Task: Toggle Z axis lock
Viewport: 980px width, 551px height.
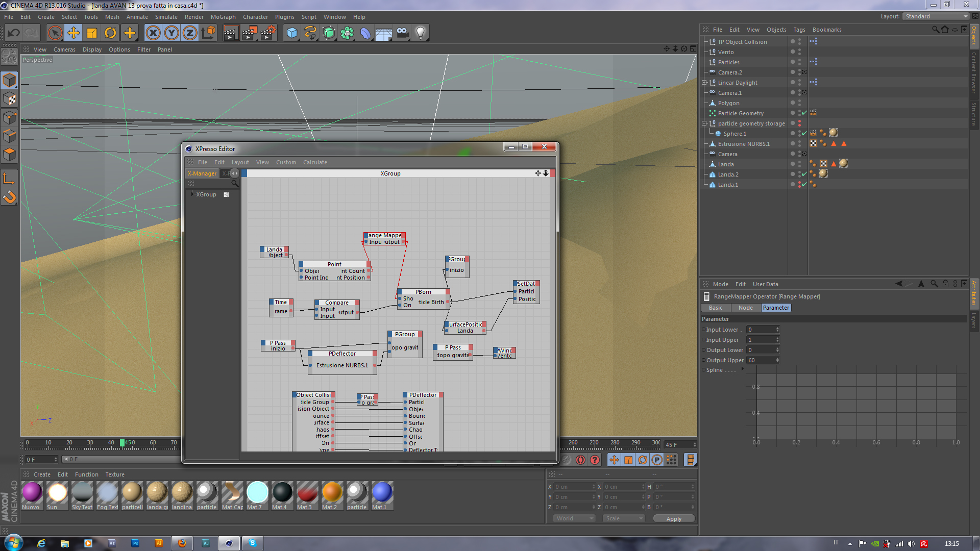Action: [x=190, y=33]
